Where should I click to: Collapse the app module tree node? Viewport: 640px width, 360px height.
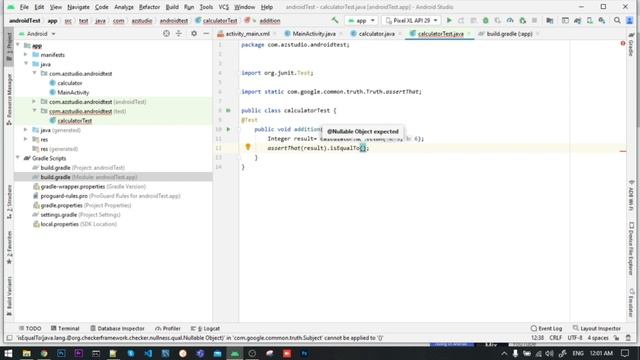18,45
